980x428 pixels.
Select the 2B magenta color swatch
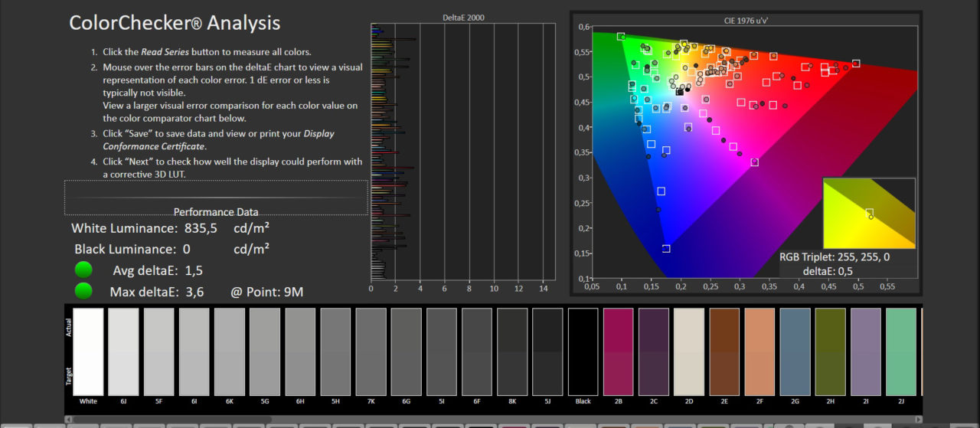(619, 351)
